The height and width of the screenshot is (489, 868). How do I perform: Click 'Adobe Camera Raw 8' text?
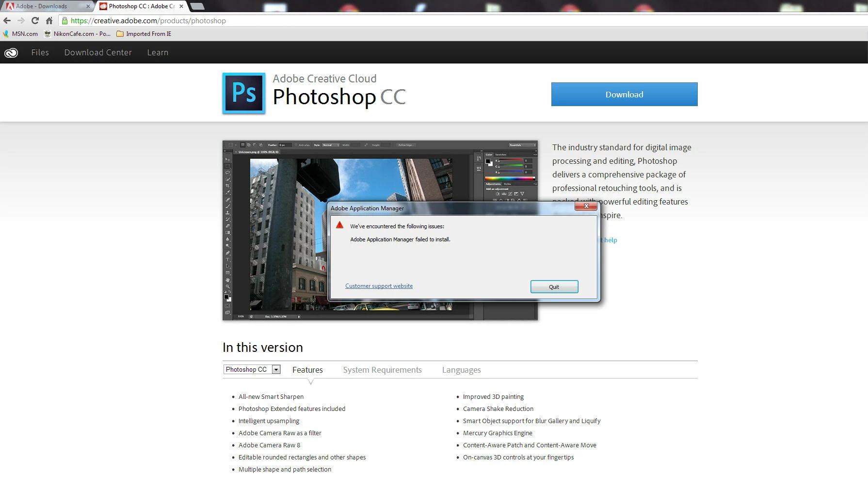coord(269,445)
